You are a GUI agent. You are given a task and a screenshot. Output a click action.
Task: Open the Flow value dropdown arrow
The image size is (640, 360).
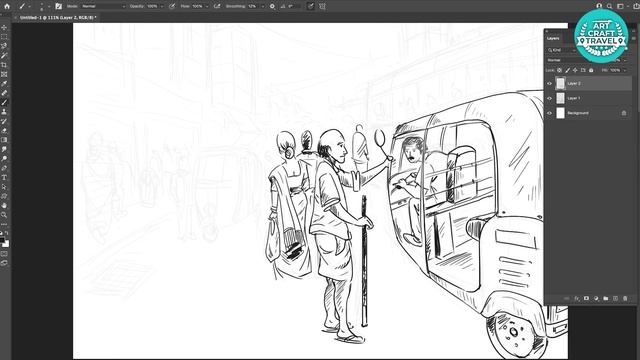[207, 7]
